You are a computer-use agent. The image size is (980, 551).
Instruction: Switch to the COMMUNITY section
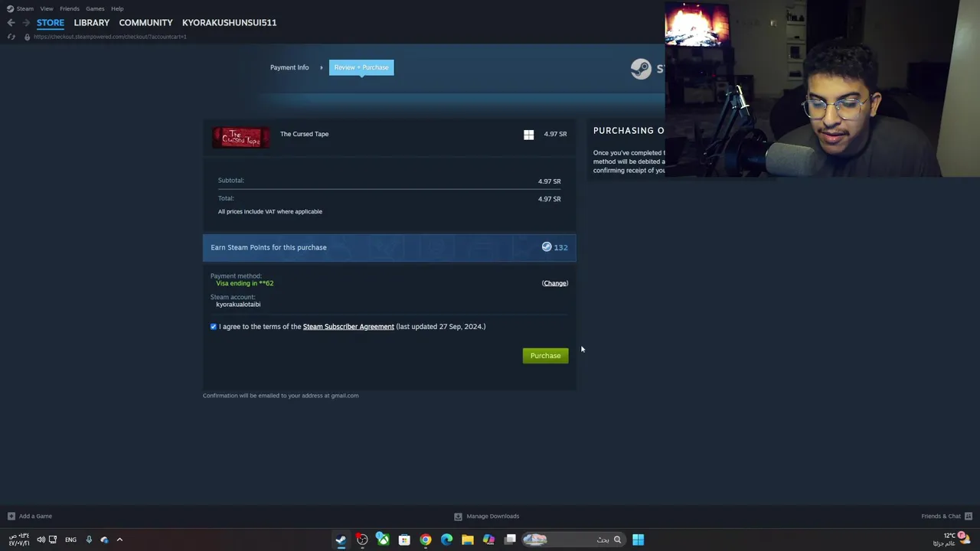[x=145, y=22]
